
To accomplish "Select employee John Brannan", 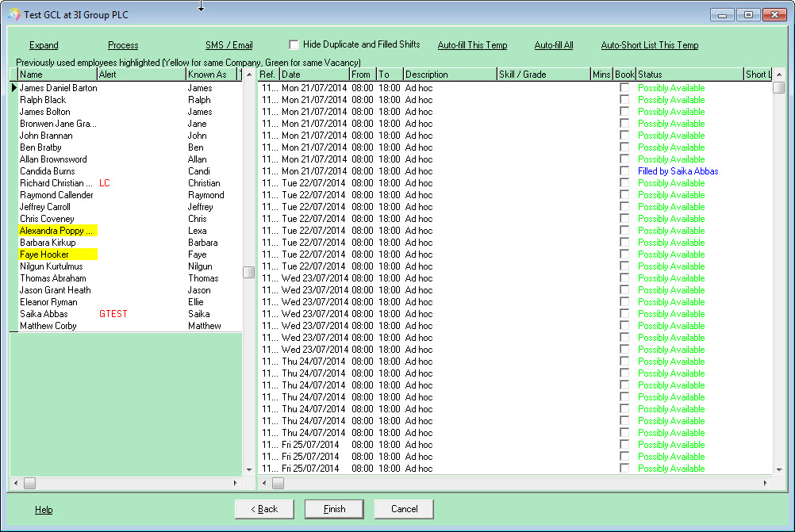I will [x=46, y=136].
